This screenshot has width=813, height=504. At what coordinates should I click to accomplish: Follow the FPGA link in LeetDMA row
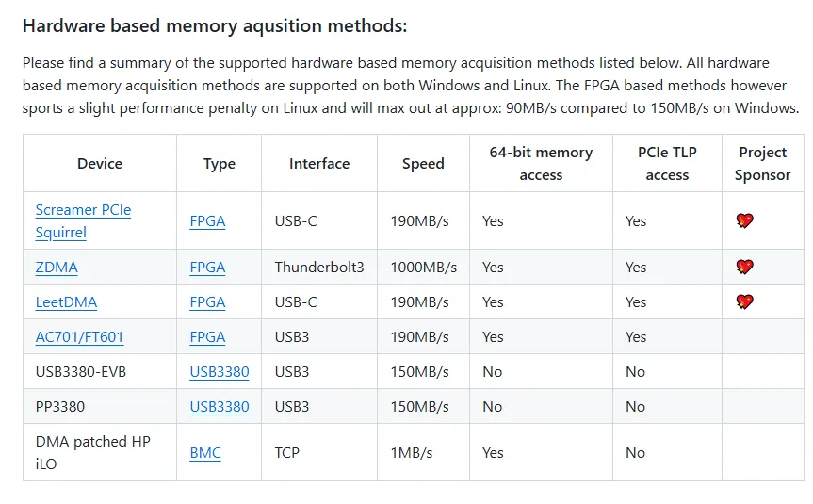tap(207, 301)
